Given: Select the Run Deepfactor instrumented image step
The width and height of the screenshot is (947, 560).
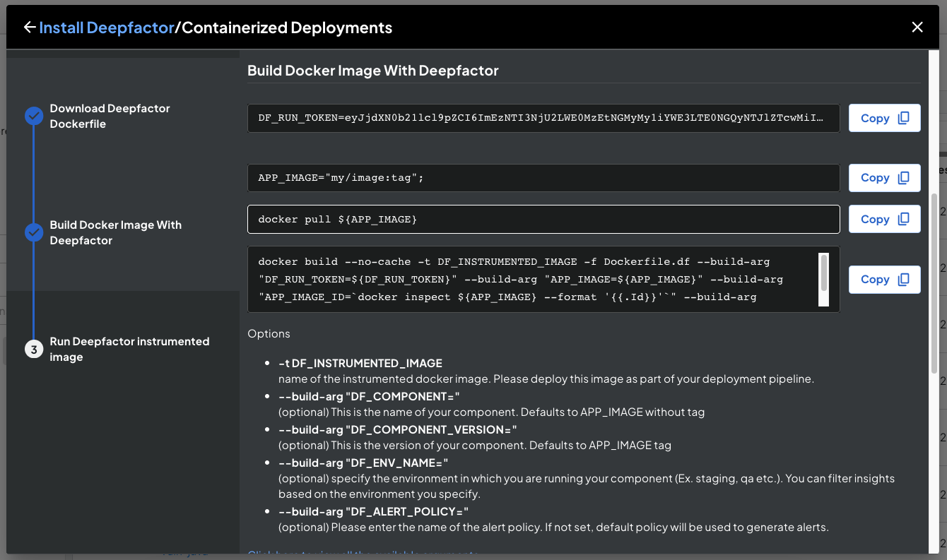Looking at the screenshot, I should click(129, 349).
